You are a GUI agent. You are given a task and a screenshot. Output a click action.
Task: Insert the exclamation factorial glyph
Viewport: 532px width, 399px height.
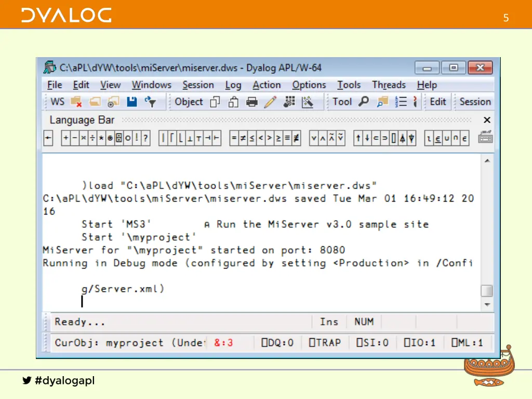click(x=137, y=138)
